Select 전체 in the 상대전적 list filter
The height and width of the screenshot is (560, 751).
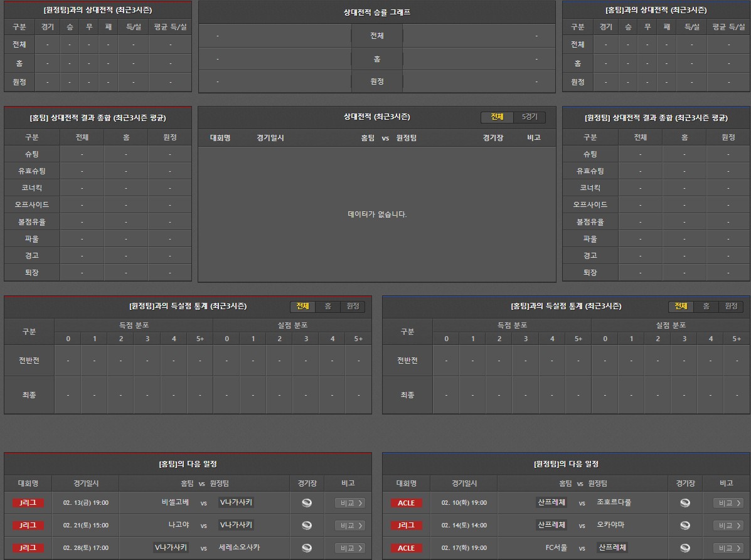(x=497, y=117)
